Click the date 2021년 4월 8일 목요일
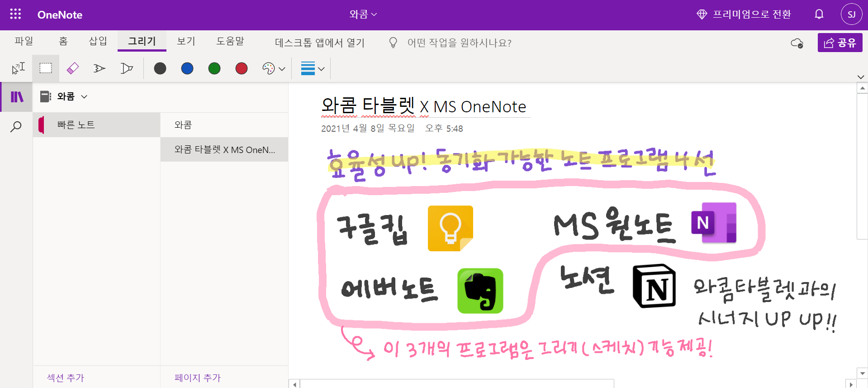 click(x=368, y=129)
